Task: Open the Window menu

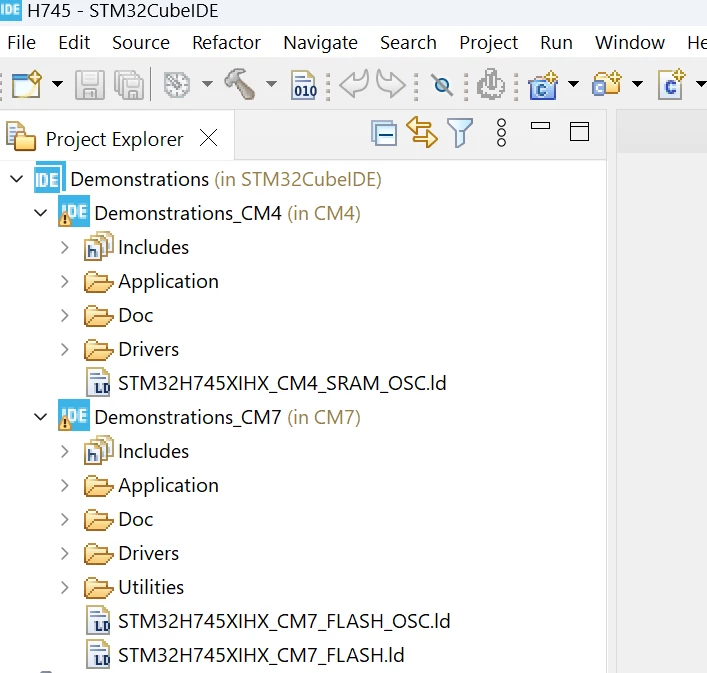Action: click(629, 43)
